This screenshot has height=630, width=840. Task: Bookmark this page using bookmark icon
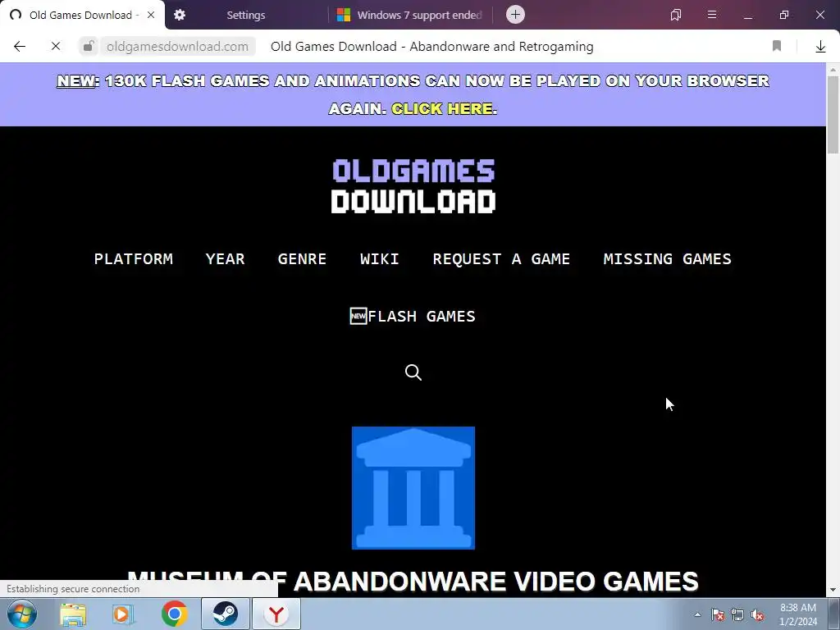coord(777,47)
